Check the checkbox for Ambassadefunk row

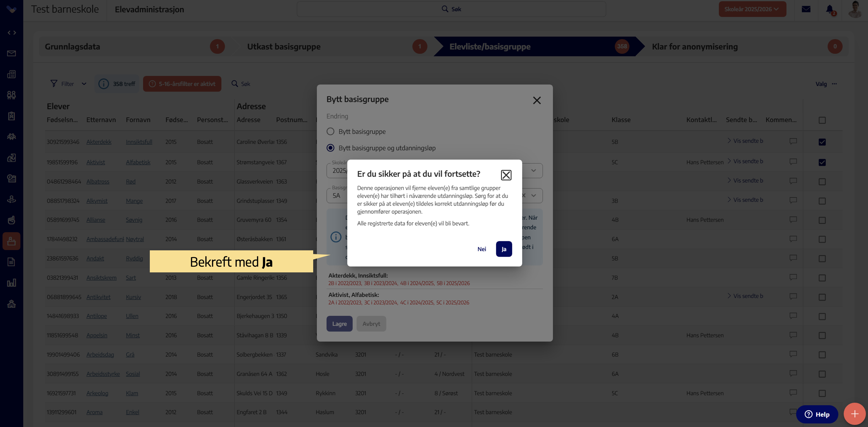coord(822,239)
